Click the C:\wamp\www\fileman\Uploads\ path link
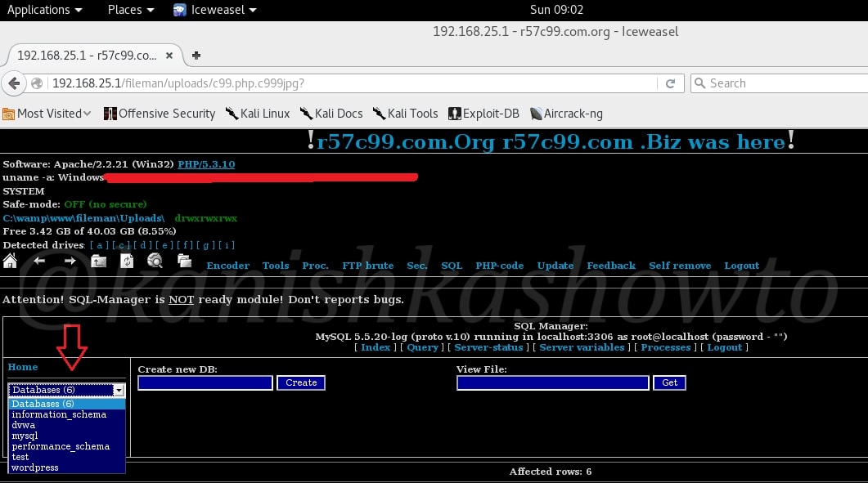The width and height of the screenshot is (868, 483). coord(83,218)
